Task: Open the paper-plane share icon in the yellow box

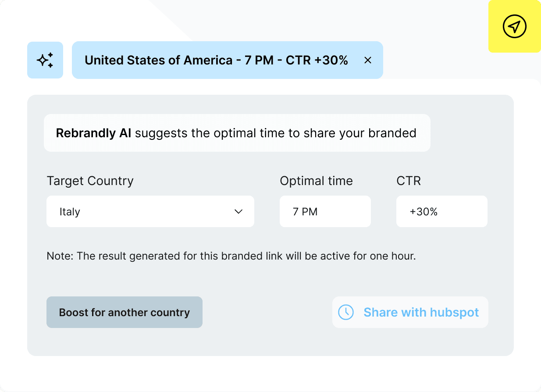Action: point(514,26)
